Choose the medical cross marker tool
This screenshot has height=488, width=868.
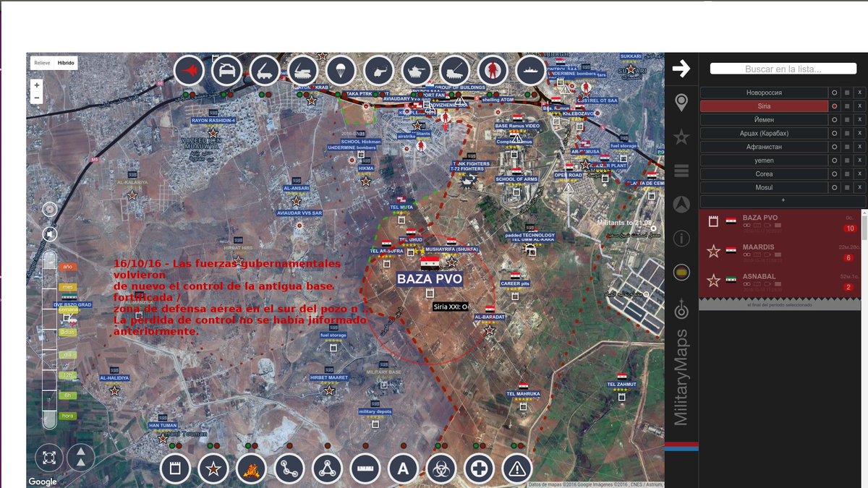coord(479,468)
